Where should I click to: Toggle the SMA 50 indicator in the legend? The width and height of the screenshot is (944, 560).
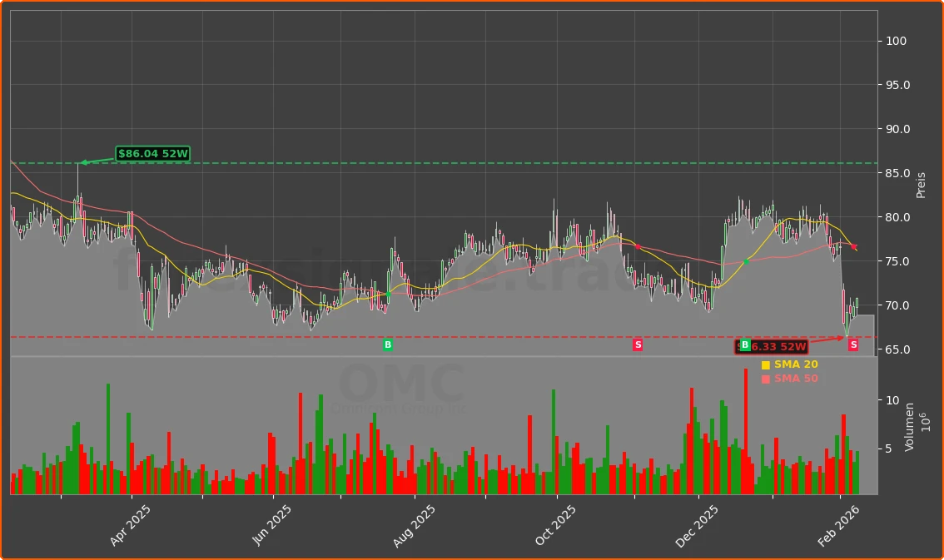pyautogui.click(x=795, y=378)
